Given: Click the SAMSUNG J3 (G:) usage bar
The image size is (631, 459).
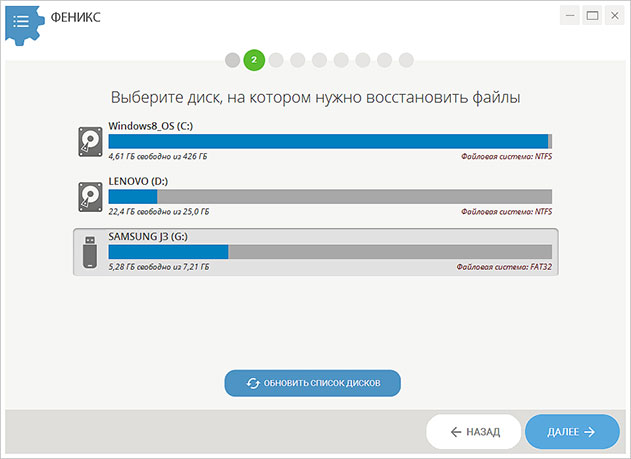Looking at the screenshot, I should [x=330, y=252].
